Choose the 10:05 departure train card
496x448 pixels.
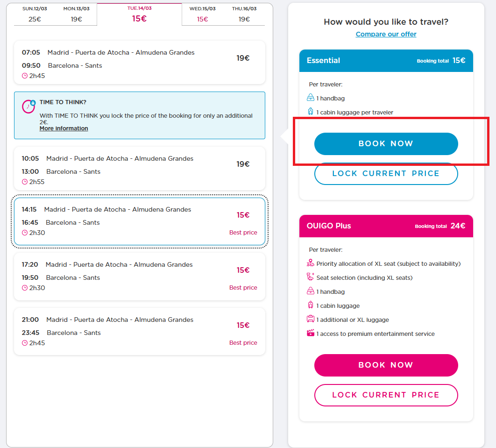pos(140,168)
